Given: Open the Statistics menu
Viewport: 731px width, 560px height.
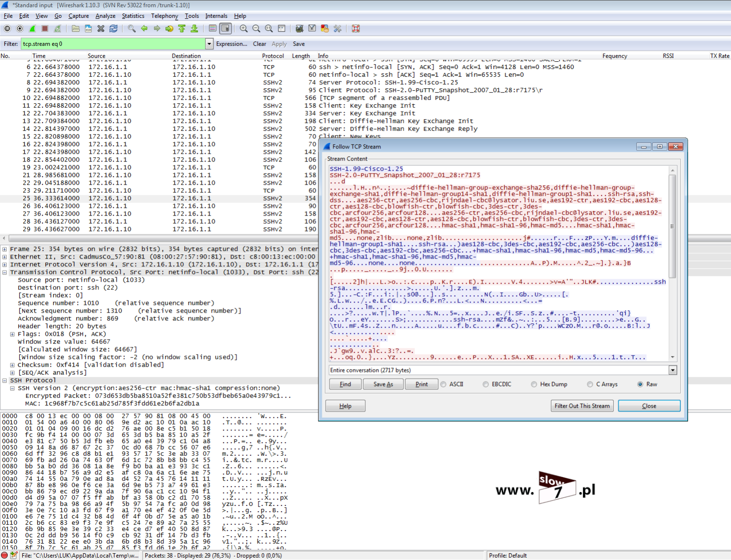Looking at the screenshot, I should click(x=133, y=16).
